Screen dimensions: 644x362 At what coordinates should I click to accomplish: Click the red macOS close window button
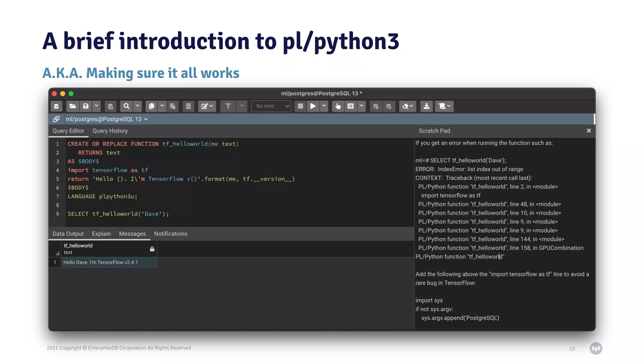point(54,94)
